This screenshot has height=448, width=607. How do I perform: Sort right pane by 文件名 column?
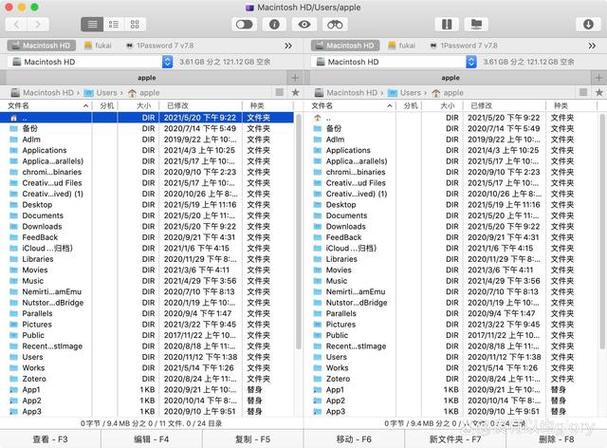click(350, 106)
